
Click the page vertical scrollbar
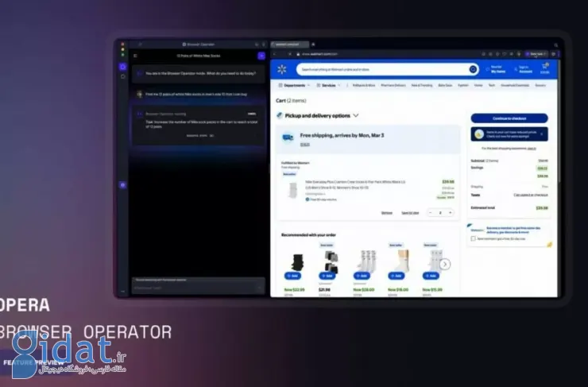click(x=559, y=122)
